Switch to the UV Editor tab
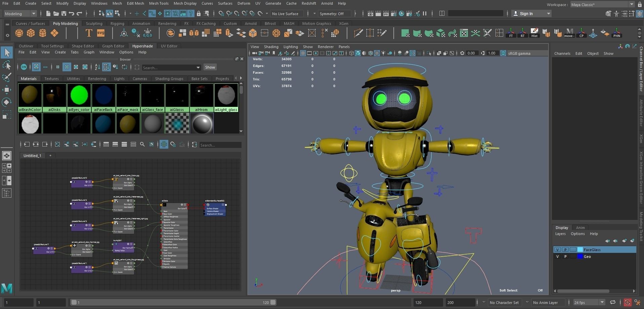Viewport: 644px width, 309px height. click(x=169, y=46)
